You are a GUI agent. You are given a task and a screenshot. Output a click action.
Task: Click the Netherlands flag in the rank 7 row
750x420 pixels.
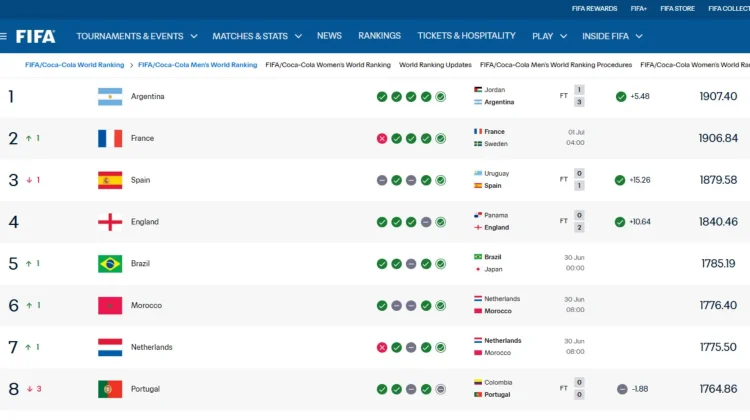110,347
